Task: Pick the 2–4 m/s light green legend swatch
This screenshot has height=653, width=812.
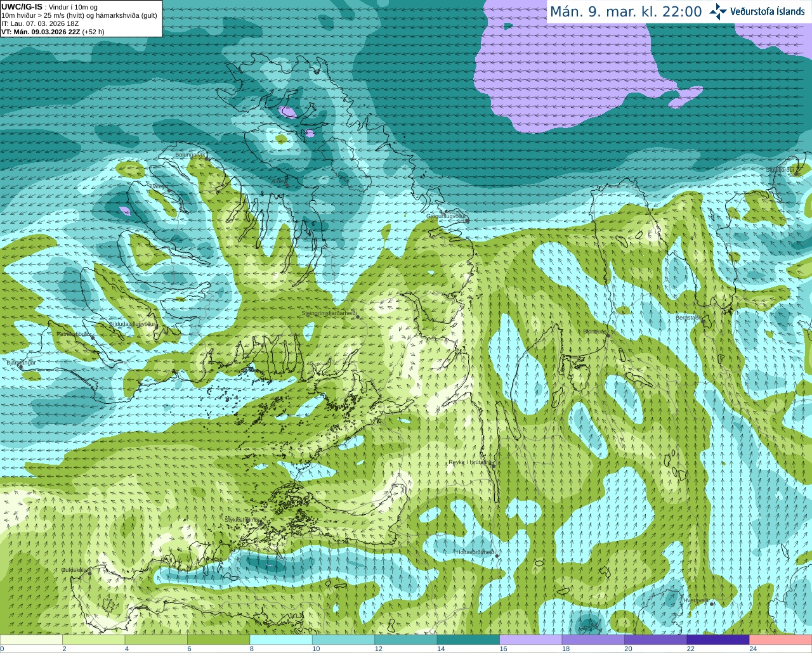Action: pos(94,640)
